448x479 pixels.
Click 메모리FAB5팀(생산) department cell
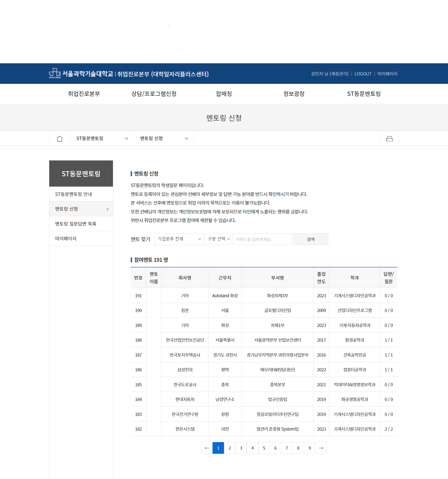(277, 370)
